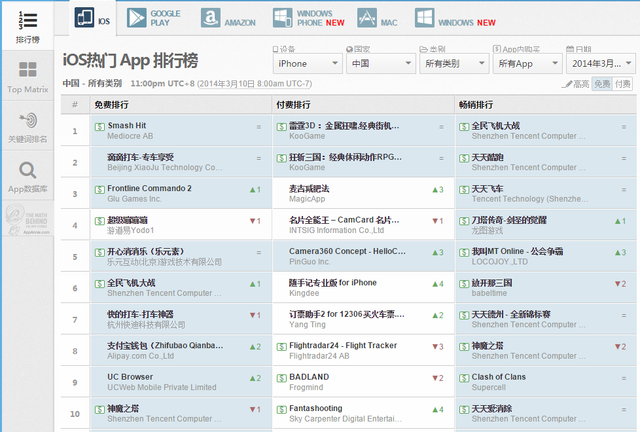Open the App数据库 search icon
Screen dimensions: 640x432
28,170
